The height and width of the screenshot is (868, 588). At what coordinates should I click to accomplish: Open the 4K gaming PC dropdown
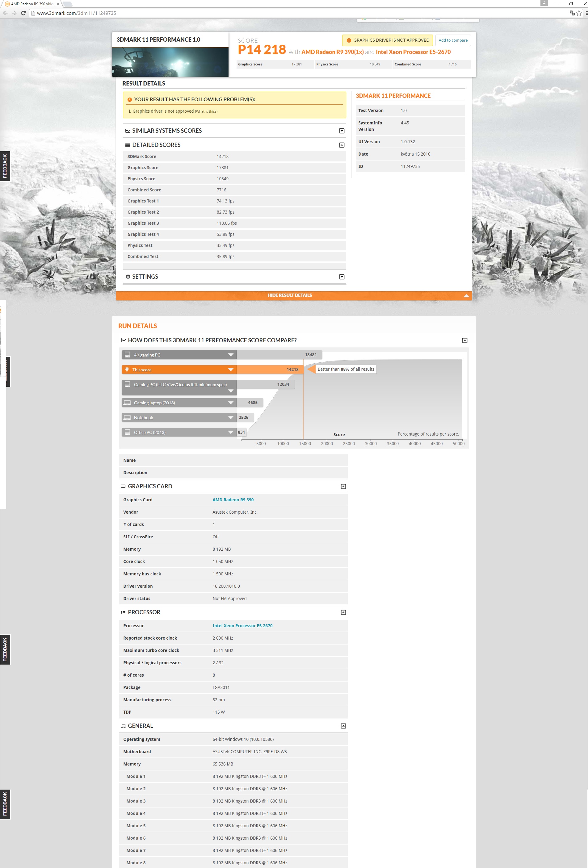coord(230,355)
